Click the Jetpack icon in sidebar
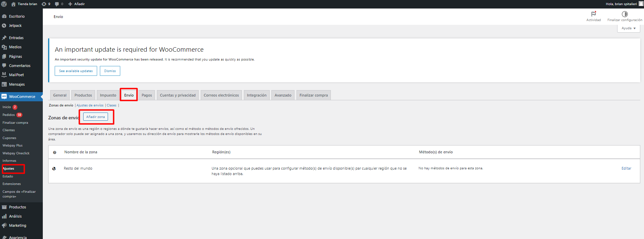Screen dimensions: 644x239 4,25
